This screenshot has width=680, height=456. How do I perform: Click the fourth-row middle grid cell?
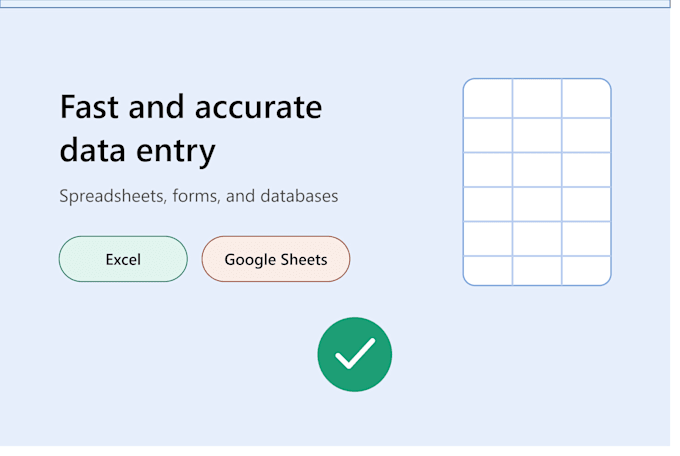click(x=537, y=204)
